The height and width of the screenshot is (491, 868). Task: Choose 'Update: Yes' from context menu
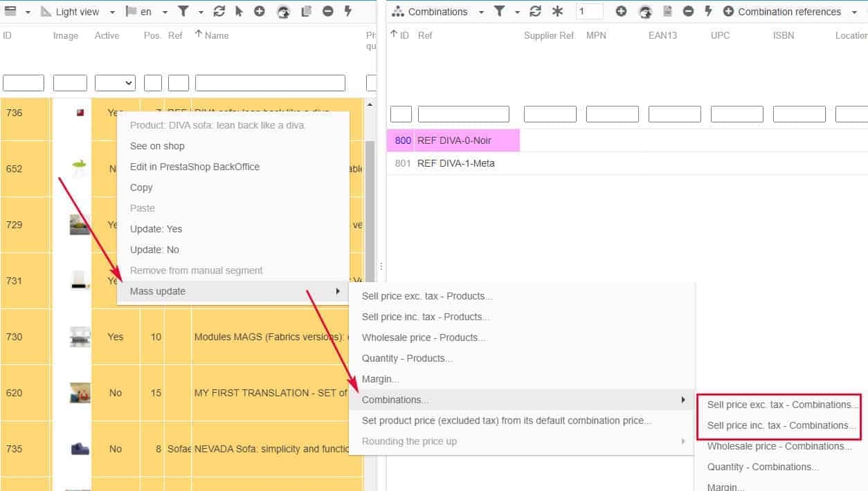pyautogui.click(x=156, y=229)
